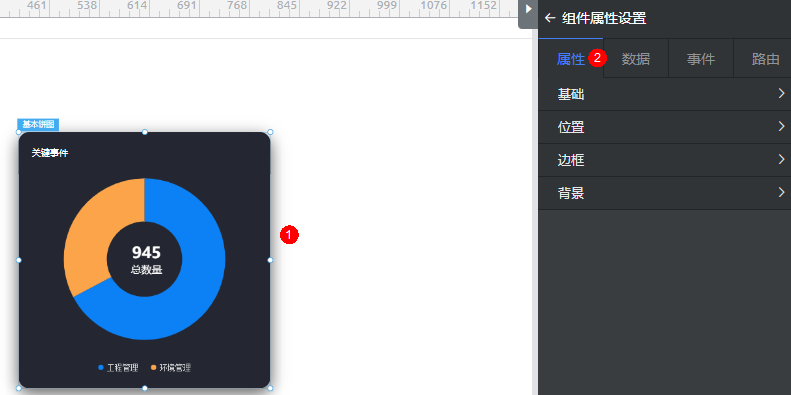Expand the 位置 section chevron
The width and height of the screenshot is (791, 395).
(781, 126)
